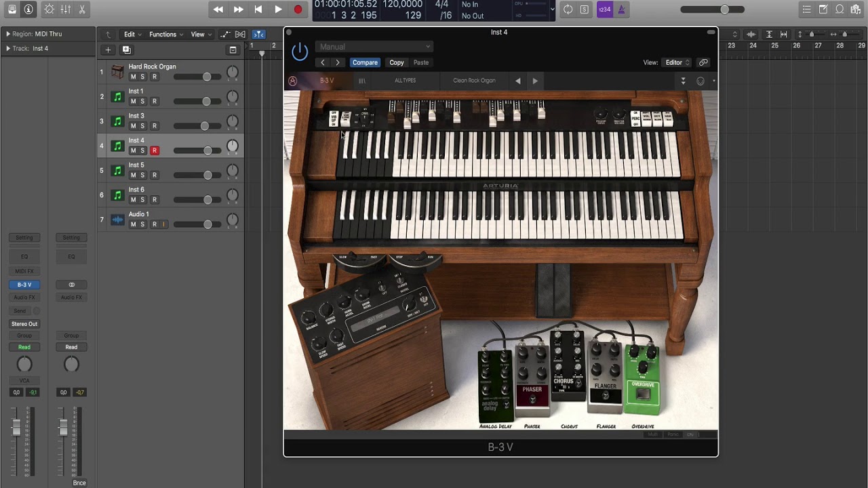This screenshot has width=868, height=488.
Task: Open the B-3 V preset browser icon
Action: click(x=362, y=81)
